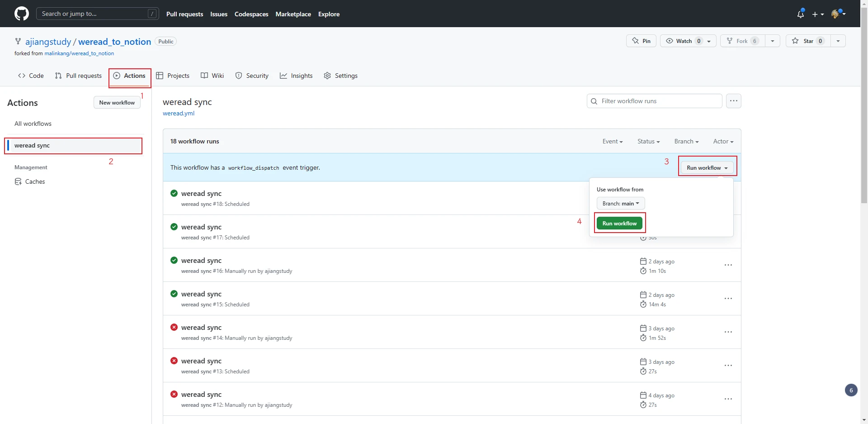Open the three-dot menu for run #14

coord(728,332)
